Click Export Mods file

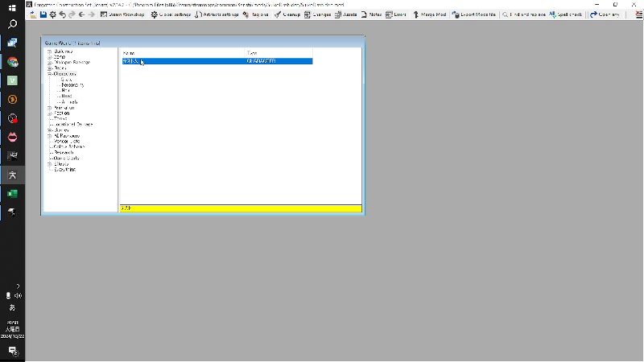(474, 14)
